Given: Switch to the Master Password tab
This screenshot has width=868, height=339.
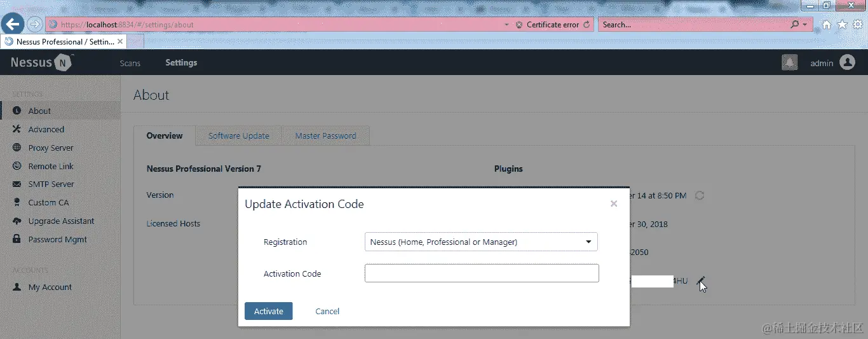Looking at the screenshot, I should 325,135.
